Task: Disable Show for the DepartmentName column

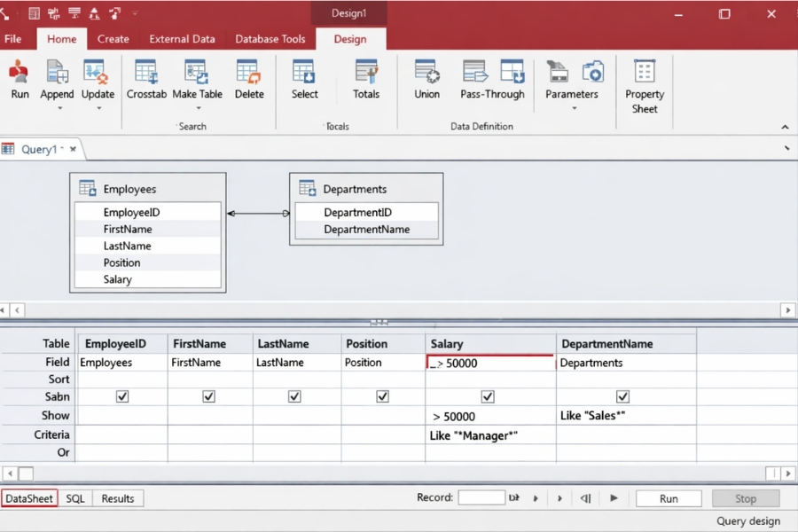Action: point(622,396)
